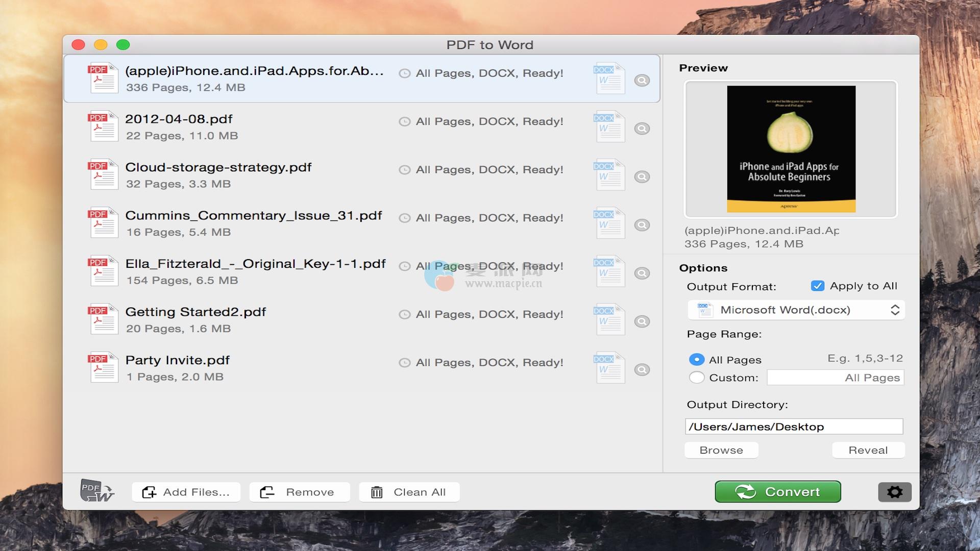
Task: Click Browse to choose output directory
Action: 721,450
